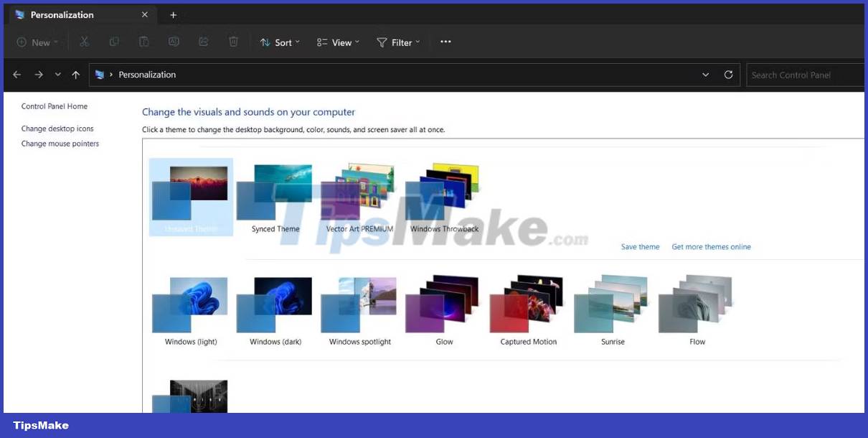Click the back navigation arrow
The image size is (868, 438).
coord(16,74)
